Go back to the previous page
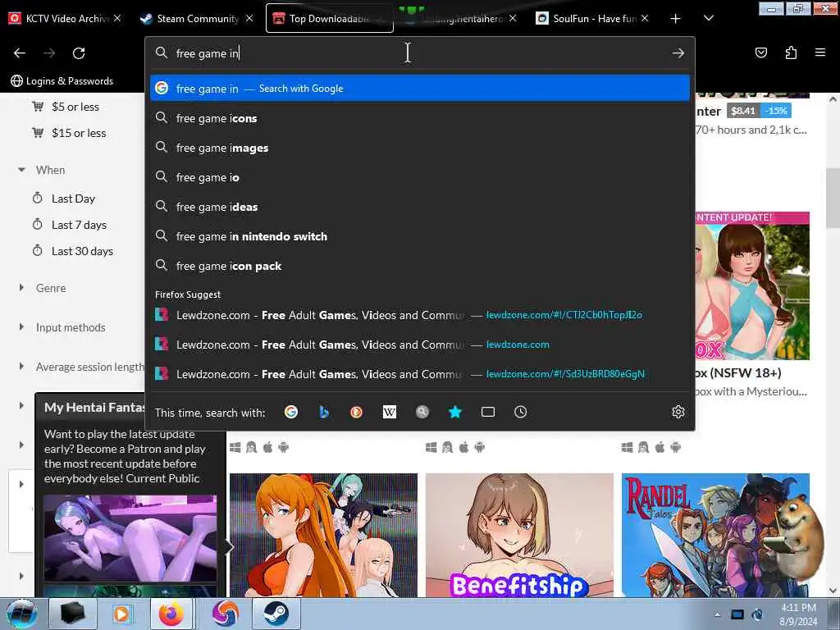The width and height of the screenshot is (840, 630). [20, 53]
